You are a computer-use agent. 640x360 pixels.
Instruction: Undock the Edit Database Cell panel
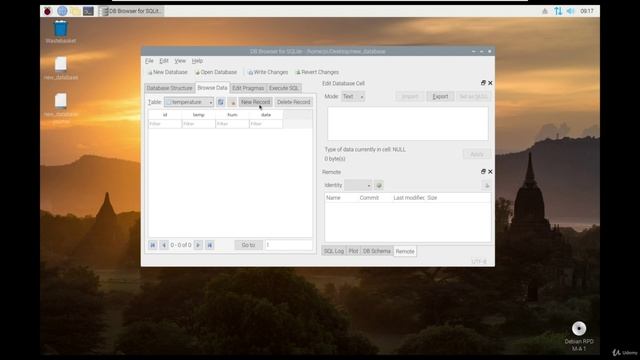[483, 83]
